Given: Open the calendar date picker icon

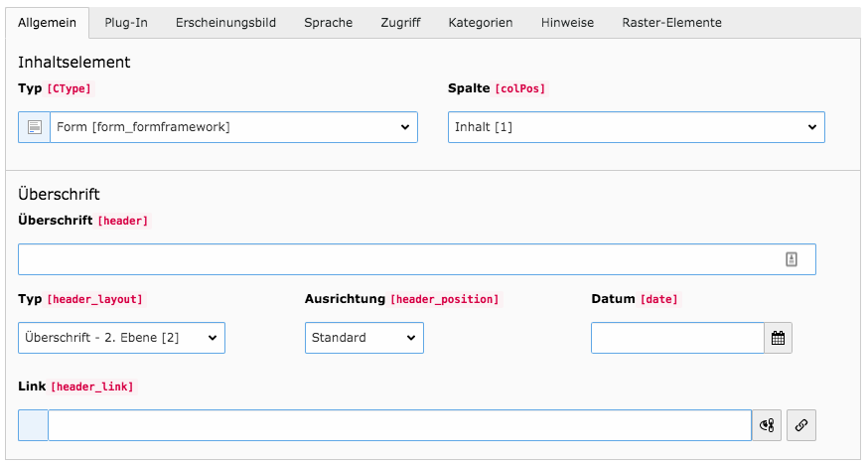Looking at the screenshot, I should pos(778,338).
